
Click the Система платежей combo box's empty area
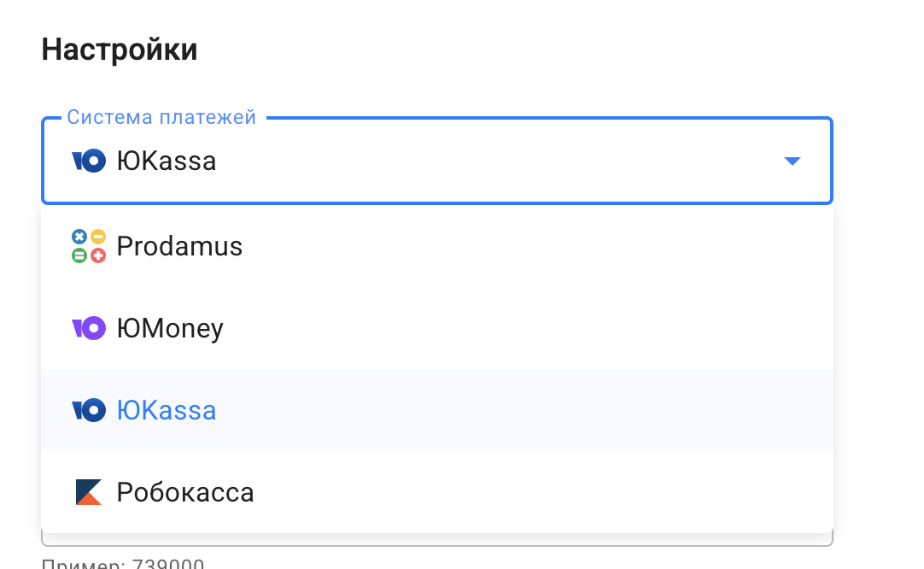[x=495, y=161]
